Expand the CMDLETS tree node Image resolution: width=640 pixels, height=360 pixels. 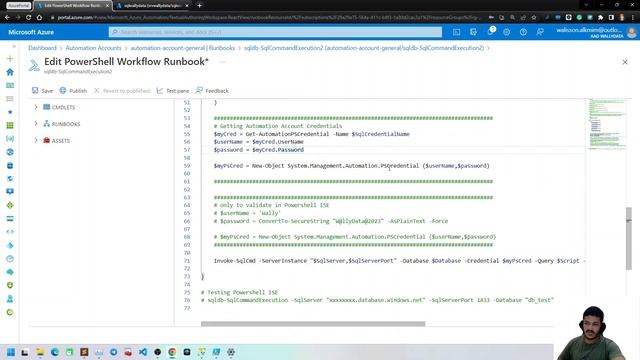tap(36, 107)
